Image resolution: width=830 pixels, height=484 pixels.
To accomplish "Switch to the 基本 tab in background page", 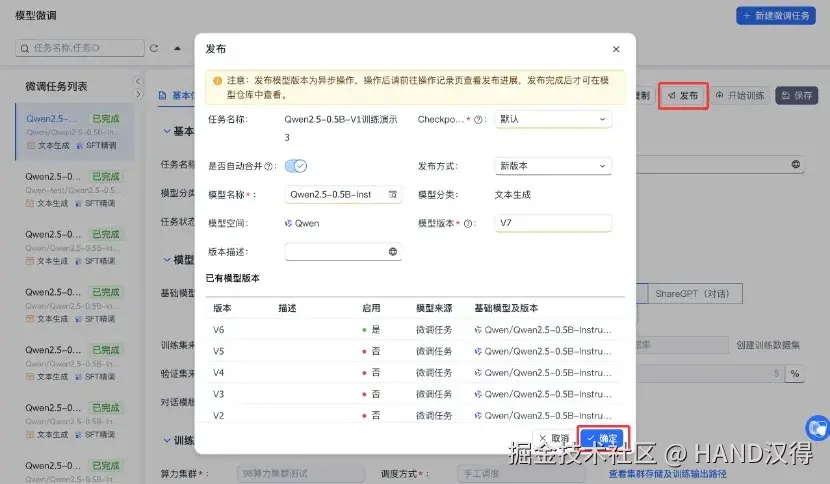I will tap(176, 95).
